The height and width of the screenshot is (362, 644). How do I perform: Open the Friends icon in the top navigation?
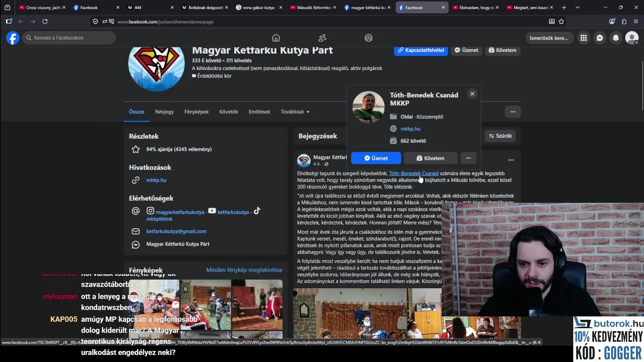[x=323, y=38]
